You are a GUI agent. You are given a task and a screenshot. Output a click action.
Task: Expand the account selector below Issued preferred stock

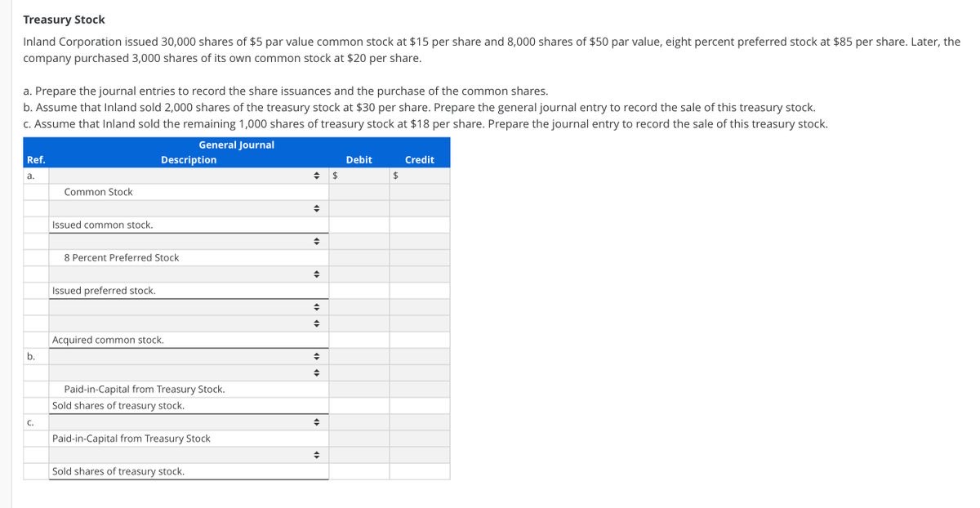tap(316, 306)
